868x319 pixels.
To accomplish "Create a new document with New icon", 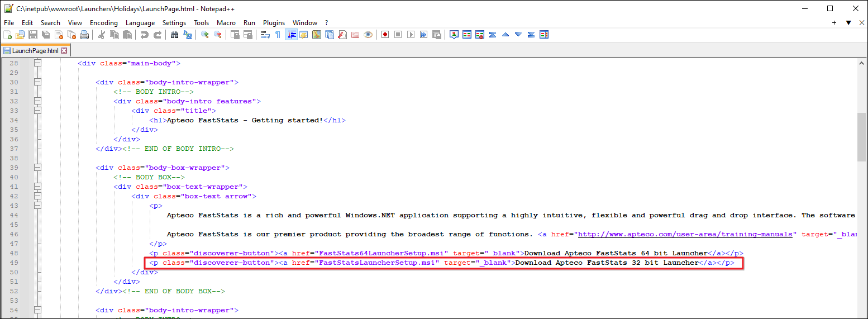I will click(7, 35).
